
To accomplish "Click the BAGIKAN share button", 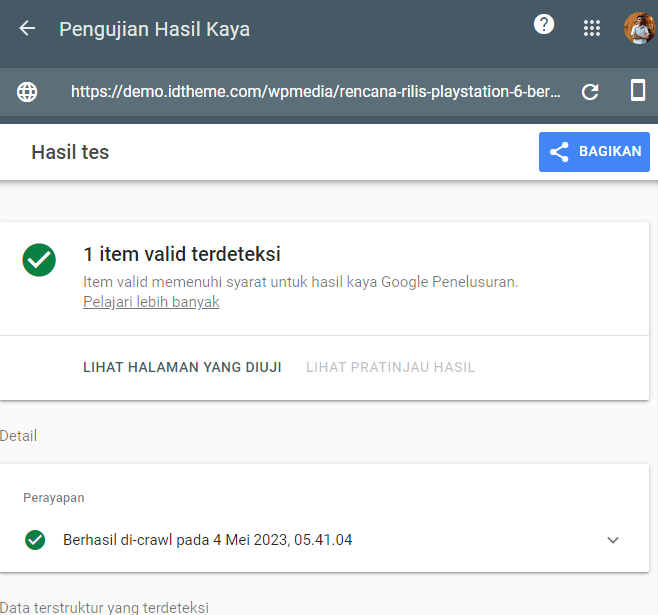I will pos(594,152).
